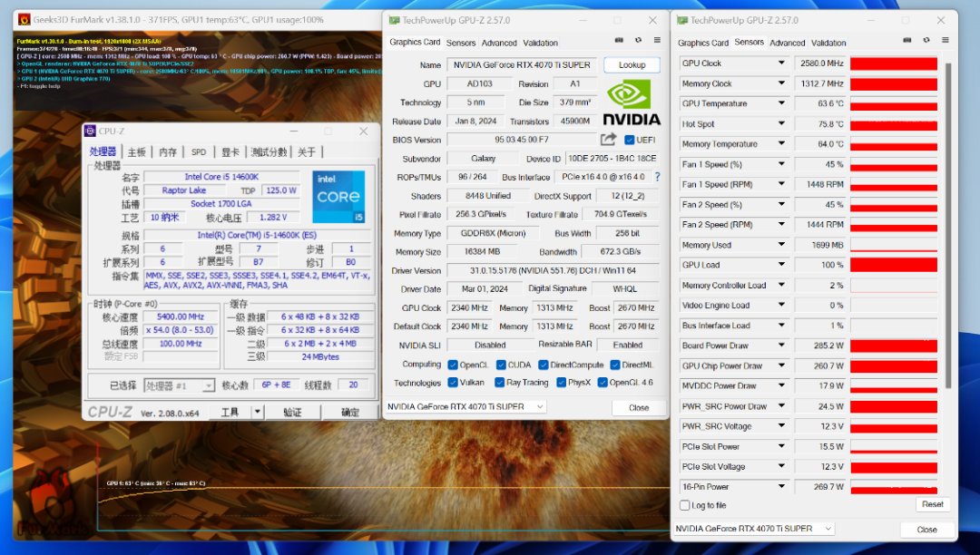Click the GPU Clock red graph bar

[894, 63]
